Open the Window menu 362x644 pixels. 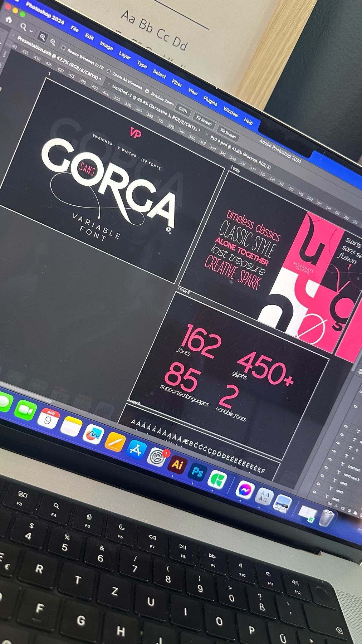click(x=231, y=112)
